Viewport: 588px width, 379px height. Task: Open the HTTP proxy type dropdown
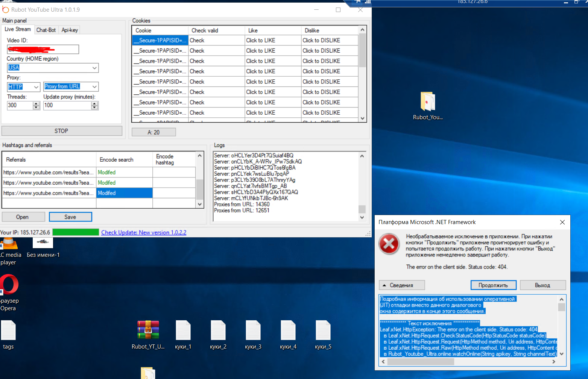click(x=36, y=87)
